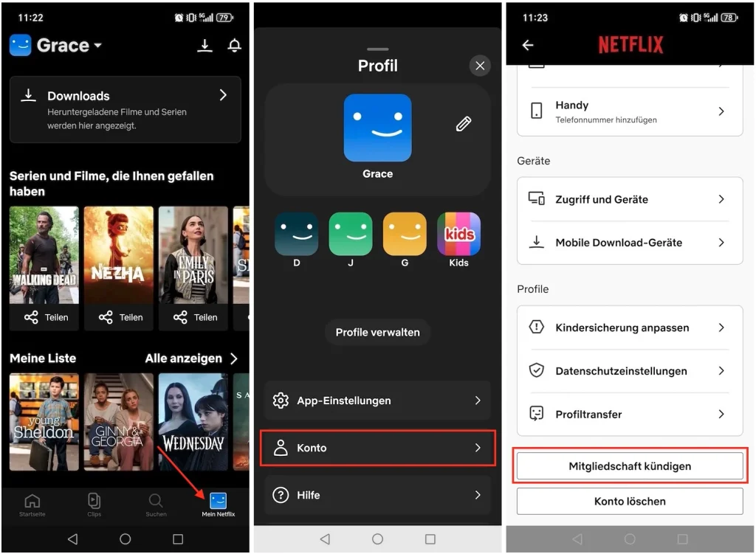Share Emily in Paris via Teilen
The height and width of the screenshot is (554, 756).
[x=195, y=317]
